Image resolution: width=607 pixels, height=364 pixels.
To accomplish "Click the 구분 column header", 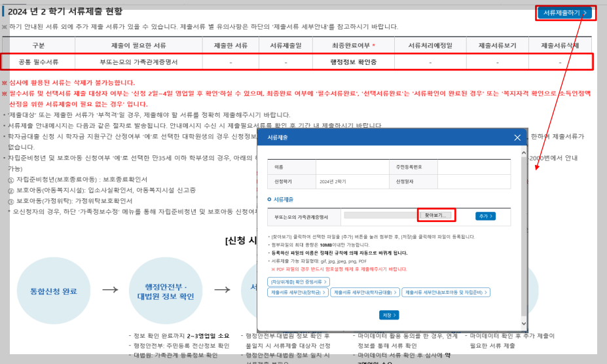I will coord(39,45).
